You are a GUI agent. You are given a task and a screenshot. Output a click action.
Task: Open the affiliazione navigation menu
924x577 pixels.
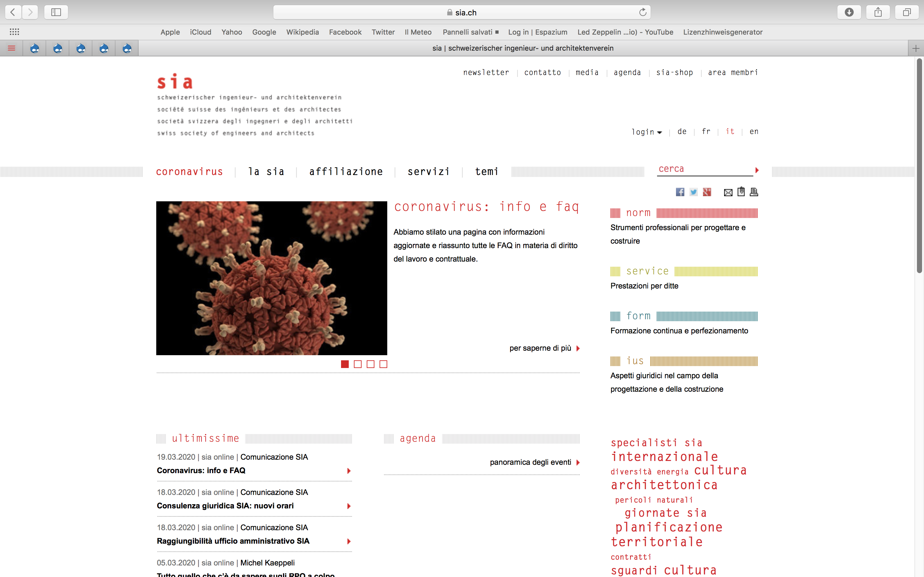(346, 172)
